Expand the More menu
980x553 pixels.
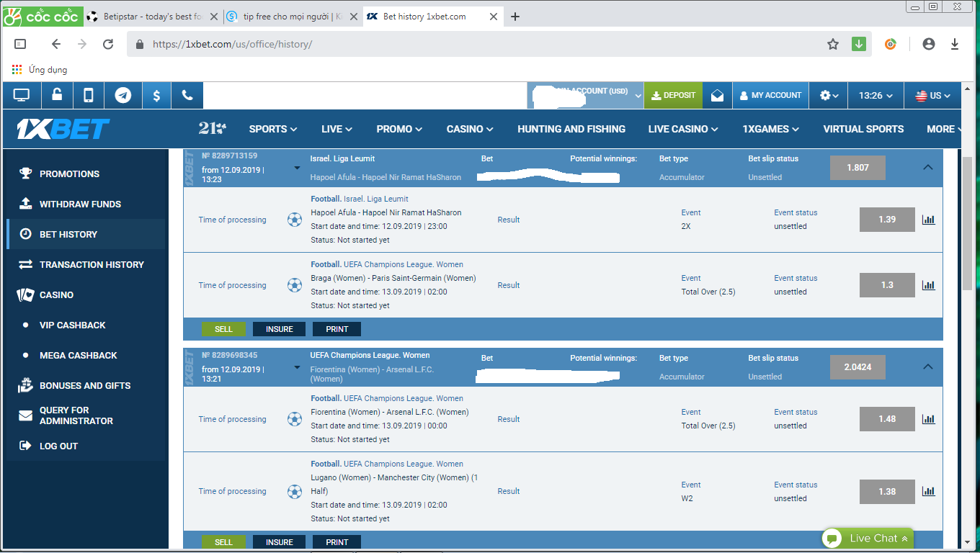(945, 129)
